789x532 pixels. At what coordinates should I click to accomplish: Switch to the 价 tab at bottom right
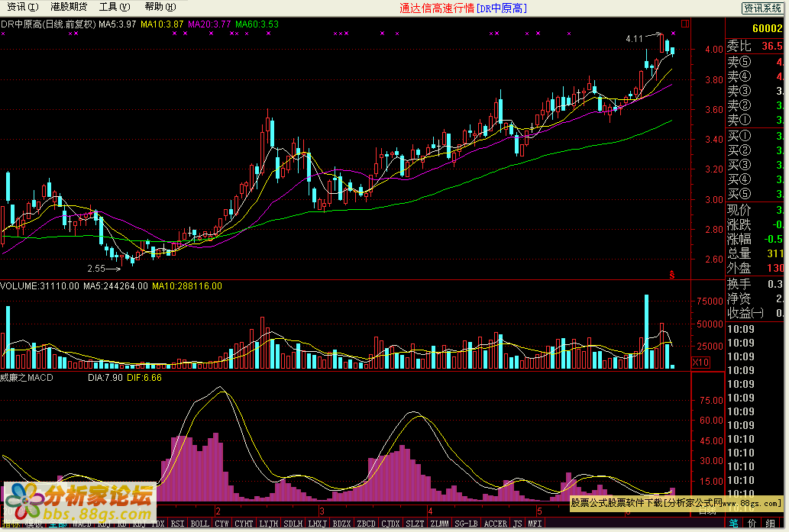[752, 524]
